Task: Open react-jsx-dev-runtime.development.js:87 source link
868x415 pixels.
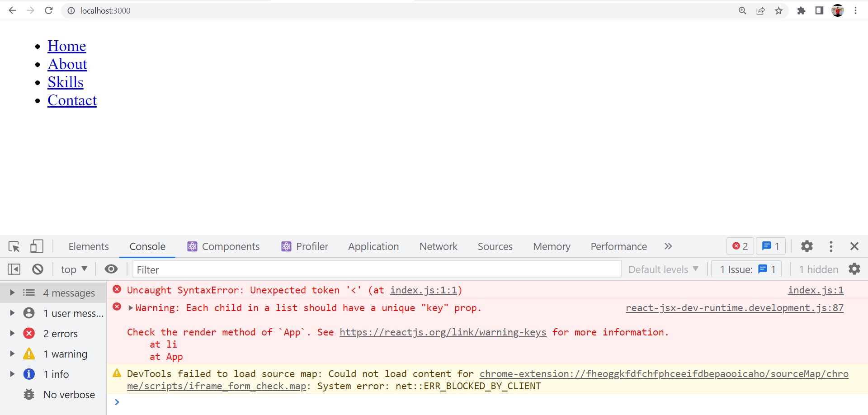Action: click(x=735, y=308)
